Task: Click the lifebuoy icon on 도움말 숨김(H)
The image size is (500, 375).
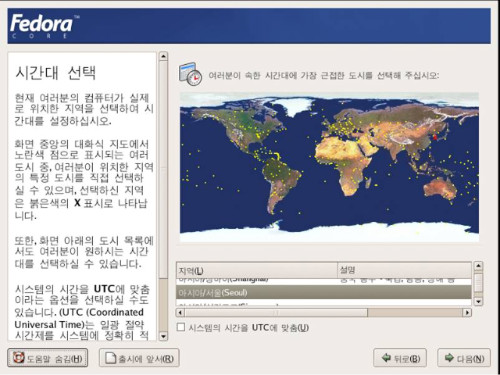Action: tap(19, 357)
